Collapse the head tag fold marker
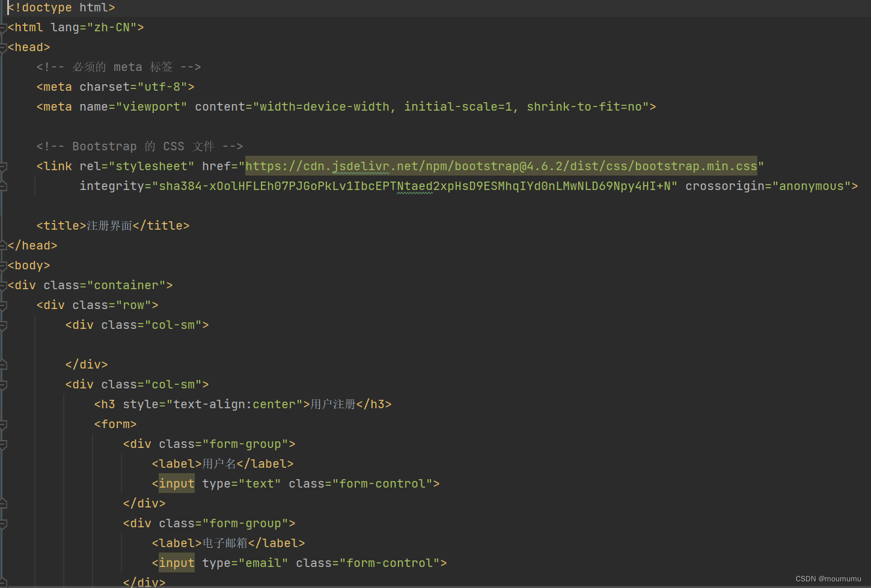Image resolution: width=871 pixels, height=588 pixels. click(x=3, y=47)
